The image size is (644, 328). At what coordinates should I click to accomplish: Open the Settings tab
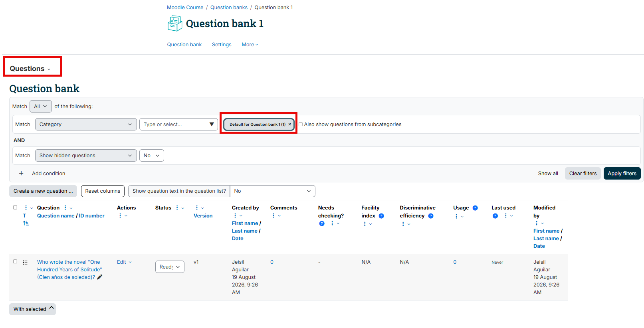pyautogui.click(x=222, y=45)
